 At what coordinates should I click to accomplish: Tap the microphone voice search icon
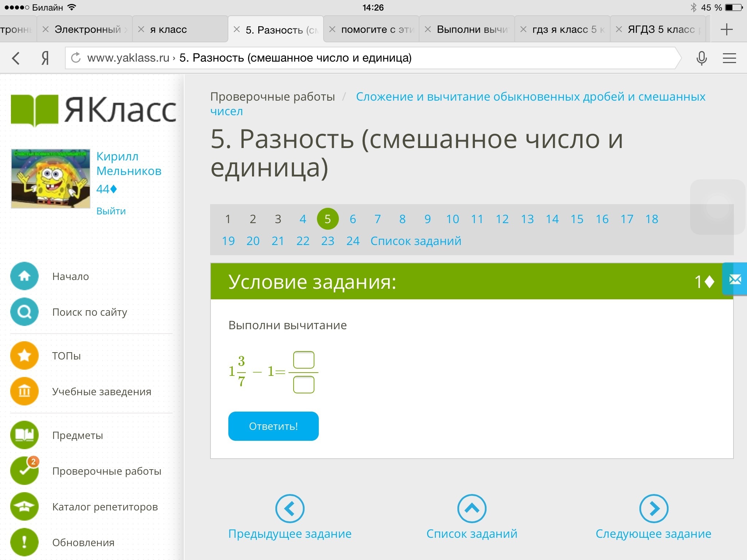pos(701,58)
